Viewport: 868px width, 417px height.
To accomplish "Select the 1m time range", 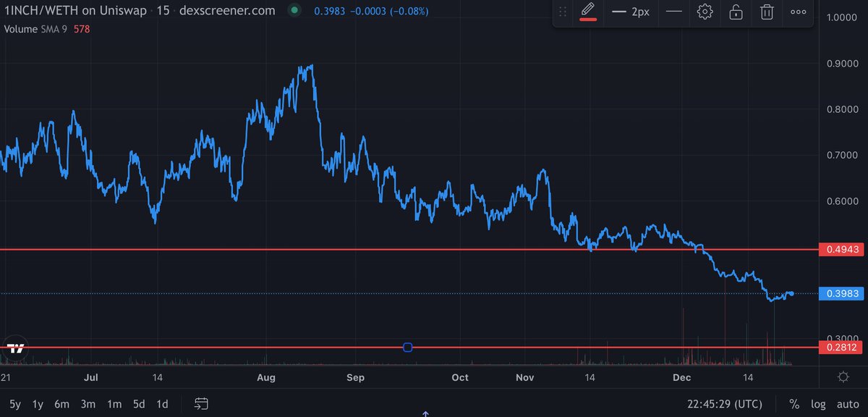I will pyautogui.click(x=114, y=403).
